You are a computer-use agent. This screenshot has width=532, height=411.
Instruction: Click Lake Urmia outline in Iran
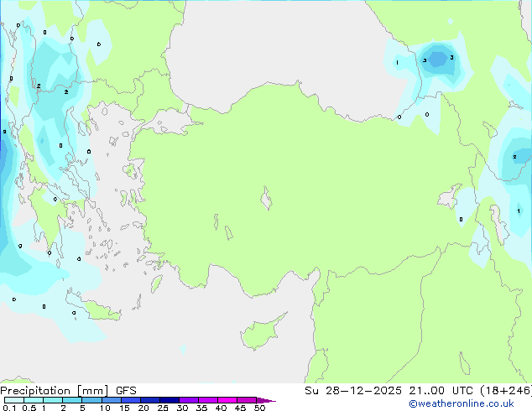[498, 224]
